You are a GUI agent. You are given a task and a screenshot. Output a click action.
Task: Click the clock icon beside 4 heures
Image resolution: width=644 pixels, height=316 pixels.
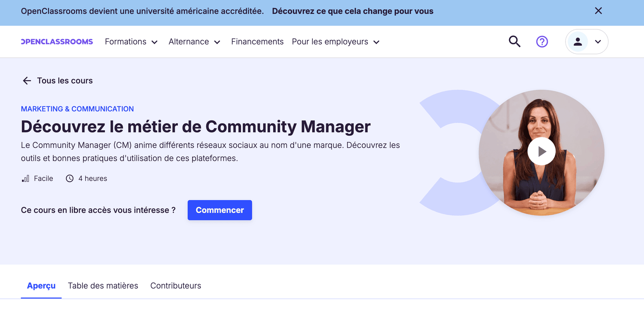pos(70,179)
